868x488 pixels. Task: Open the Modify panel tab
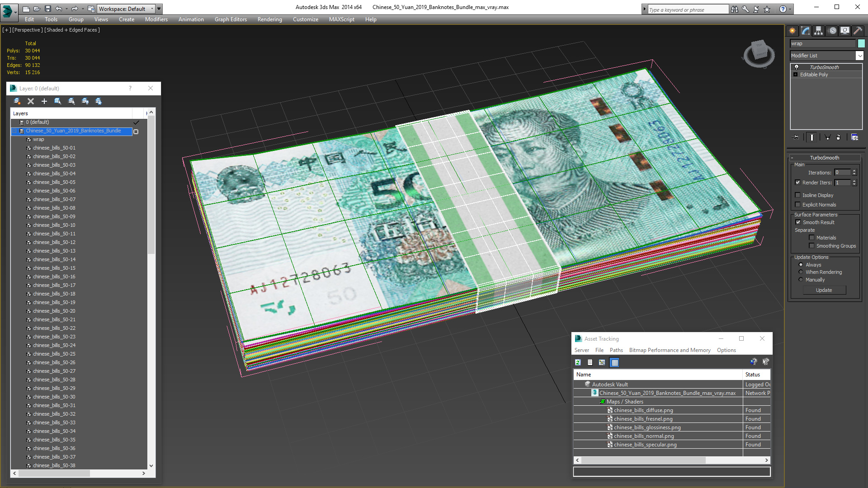pyautogui.click(x=805, y=31)
